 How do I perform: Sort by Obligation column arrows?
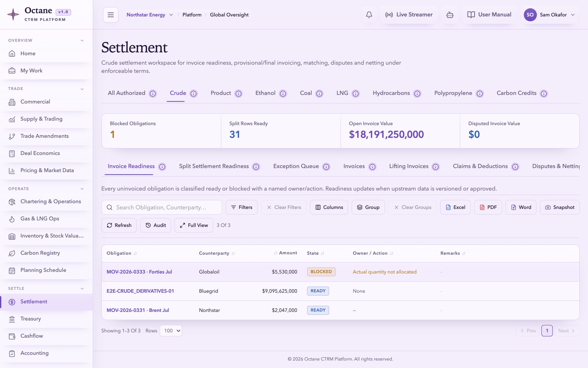coord(135,254)
